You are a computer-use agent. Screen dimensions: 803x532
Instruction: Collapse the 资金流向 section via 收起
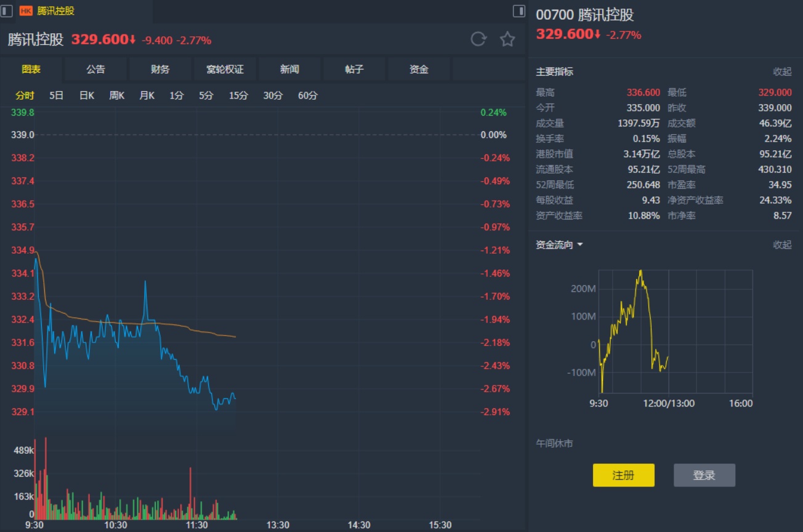[783, 244]
